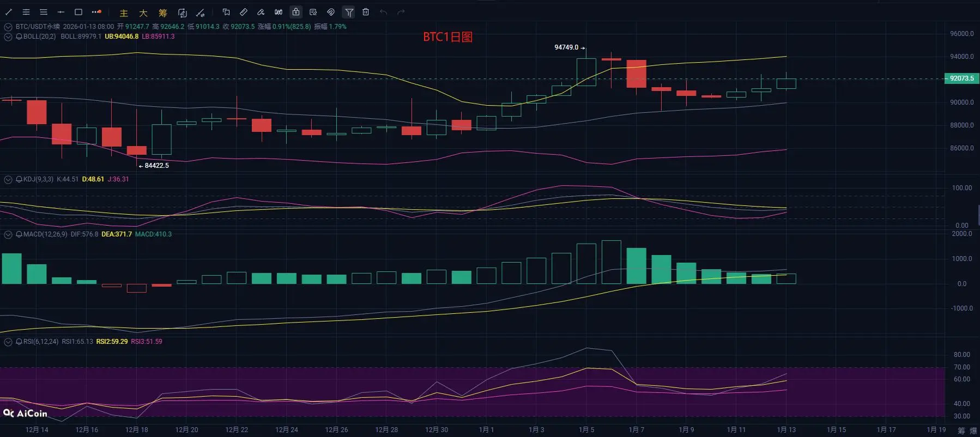The height and width of the screenshot is (437, 980).
Task: Click the BTC1日图 red chart annotation
Action: point(447,37)
